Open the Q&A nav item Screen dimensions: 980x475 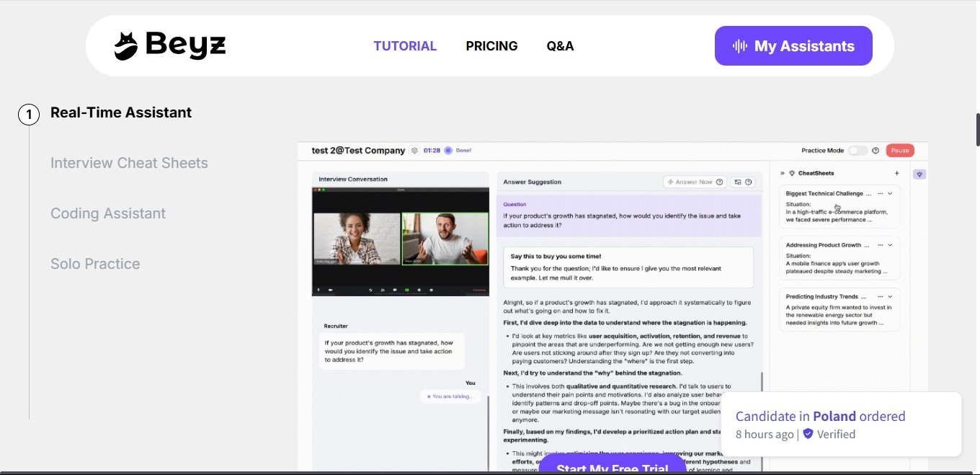click(560, 46)
